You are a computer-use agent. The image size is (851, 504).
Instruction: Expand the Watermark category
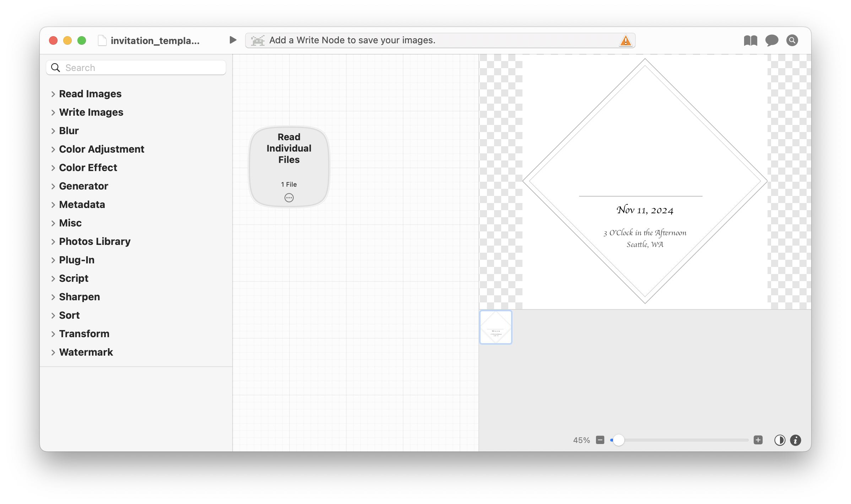pyautogui.click(x=53, y=352)
